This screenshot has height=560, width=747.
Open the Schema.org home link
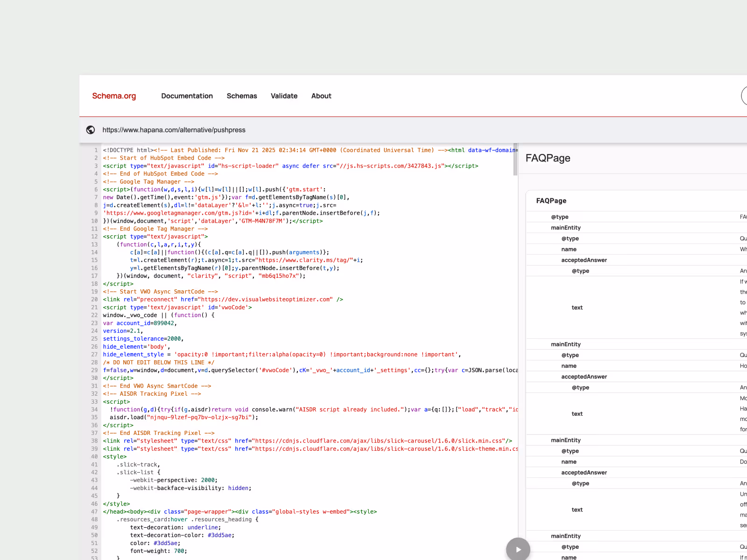coord(114,96)
